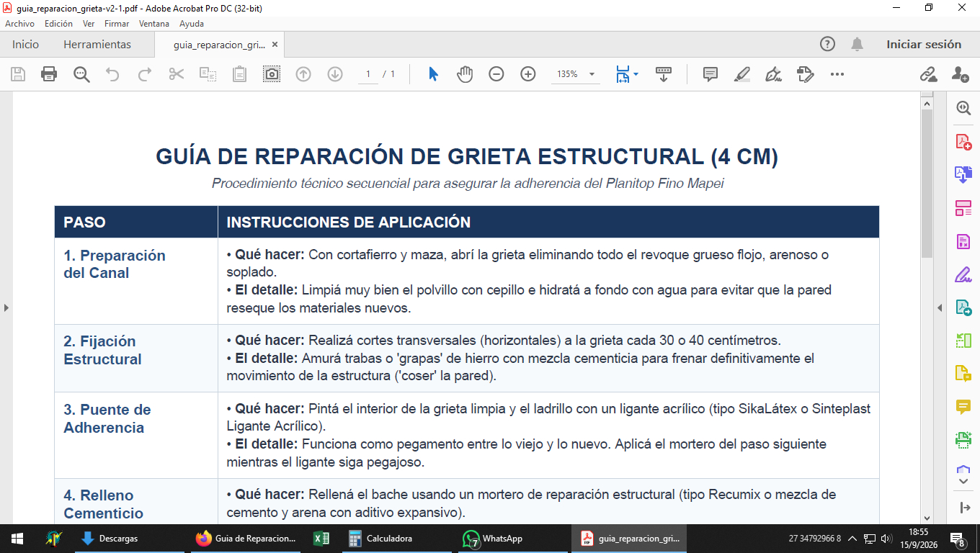This screenshot has height=553, width=980.
Task: Click the page number input field
Action: coord(368,74)
